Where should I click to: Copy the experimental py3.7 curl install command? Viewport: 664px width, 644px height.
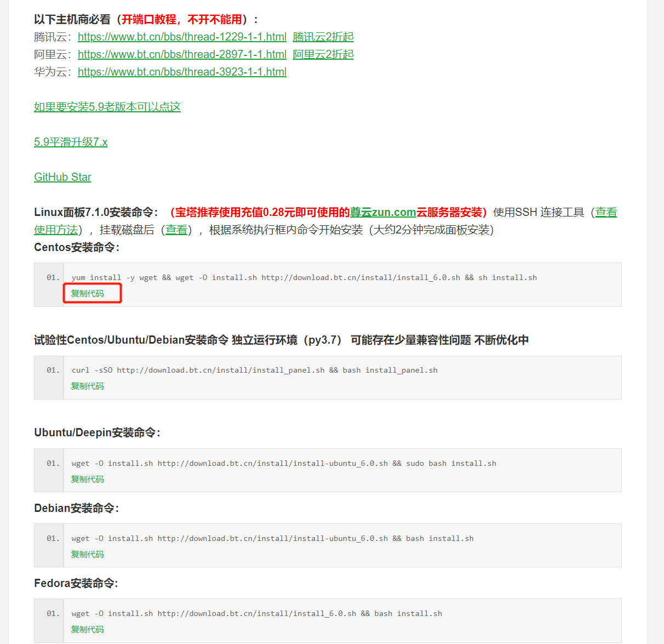(87, 386)
